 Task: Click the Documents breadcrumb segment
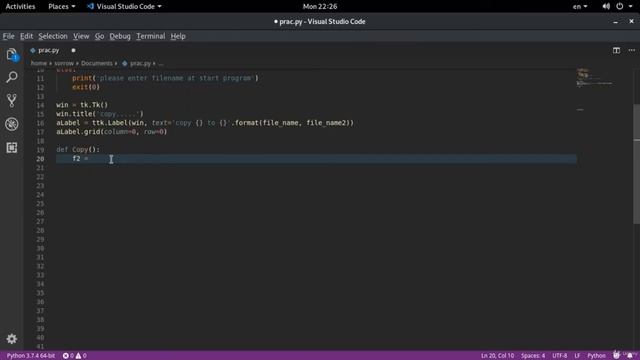click(x=96, y=63)
